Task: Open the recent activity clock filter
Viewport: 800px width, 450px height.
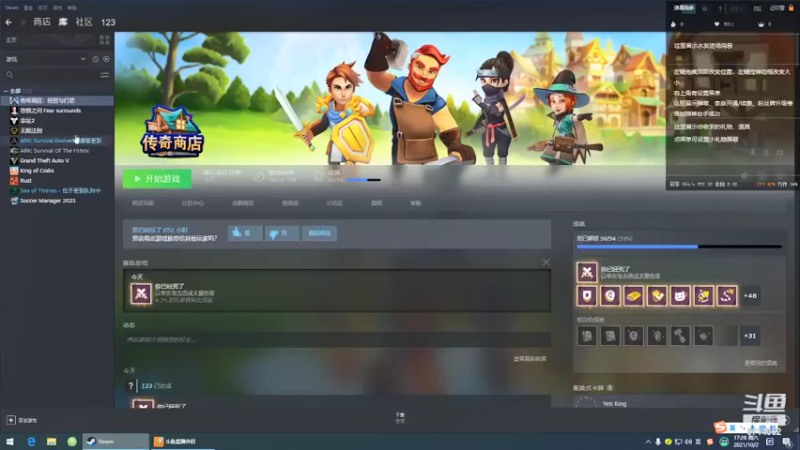Action: [x=95, y=59]
